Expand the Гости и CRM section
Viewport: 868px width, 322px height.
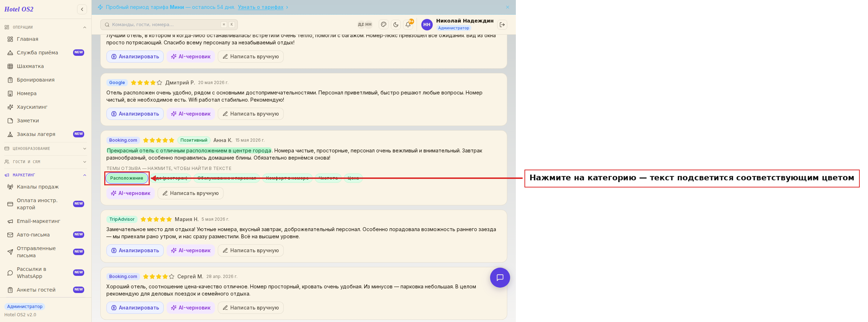pyautogui.click(x=45, y=162)
